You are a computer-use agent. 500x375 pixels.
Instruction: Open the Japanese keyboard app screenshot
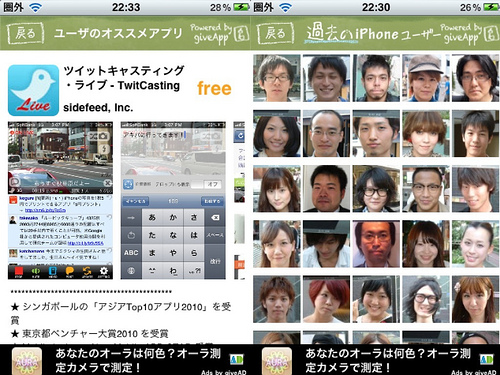coord(173,200)
